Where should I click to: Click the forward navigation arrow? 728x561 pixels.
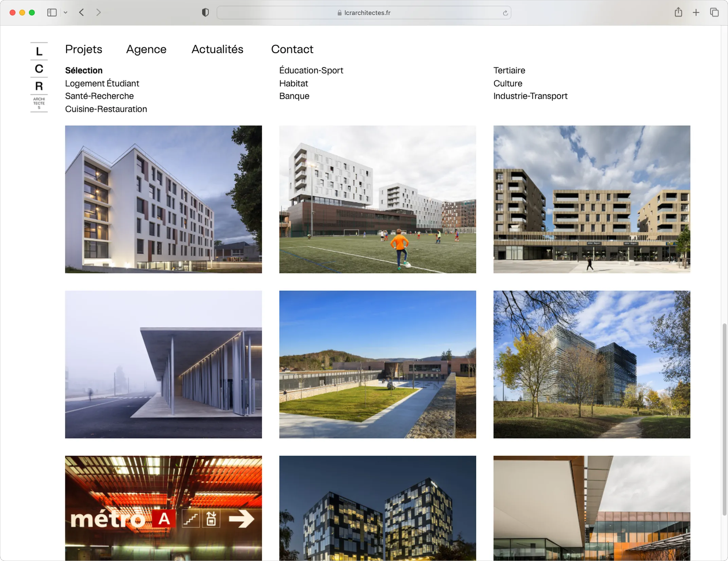[x=99, y=13]
